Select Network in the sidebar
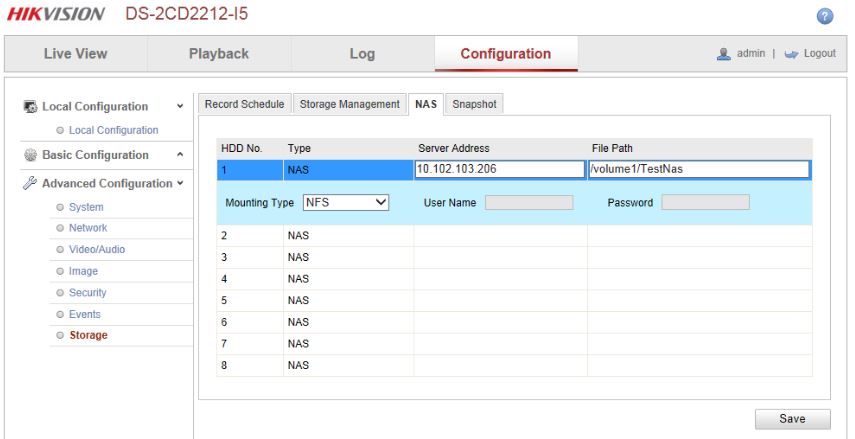 (x=88, y=228)
